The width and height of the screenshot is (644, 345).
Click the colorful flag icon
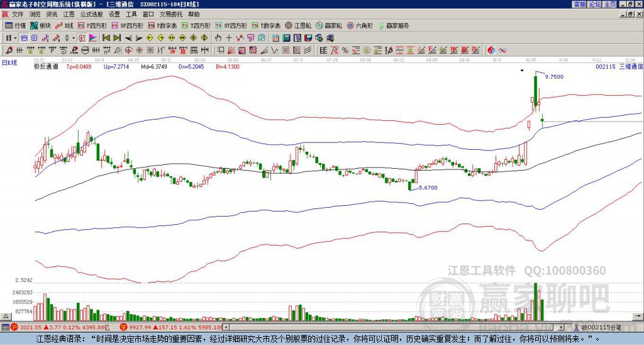tap(92, 38)
